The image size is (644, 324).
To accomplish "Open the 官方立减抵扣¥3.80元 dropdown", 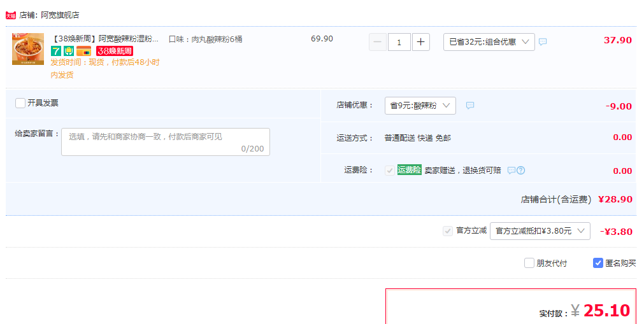I will pyautogui.click(x=540, y=231).
